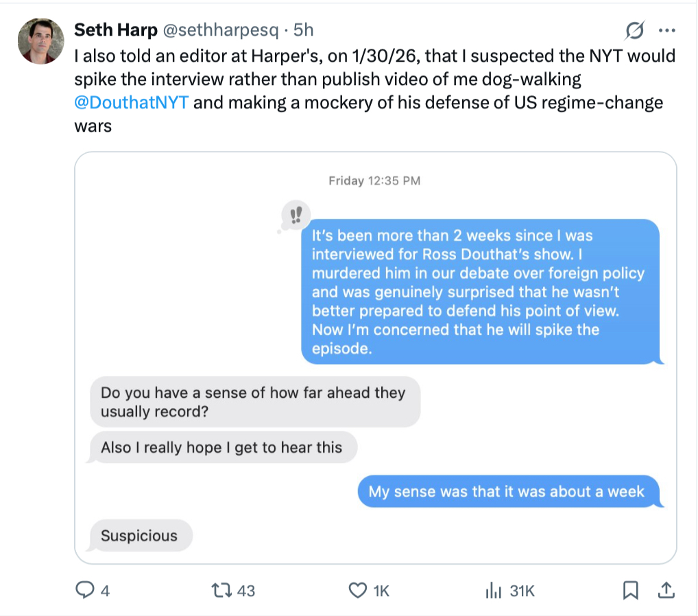Open Seth Harp's profile avatar
Viewport: 698px width, 616px height.
[x=41, y=40]
